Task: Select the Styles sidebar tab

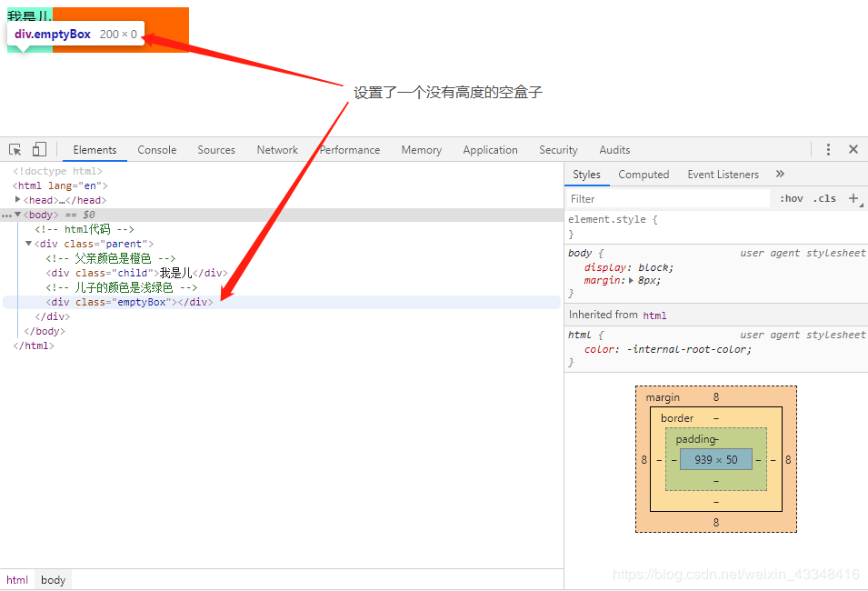Action: click(586, 175)
